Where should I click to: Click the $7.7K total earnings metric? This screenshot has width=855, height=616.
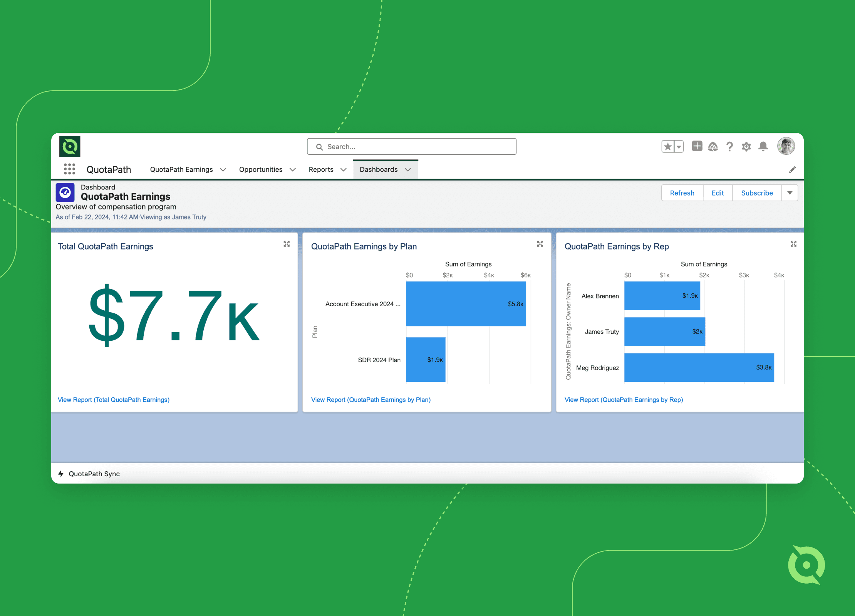174,315
